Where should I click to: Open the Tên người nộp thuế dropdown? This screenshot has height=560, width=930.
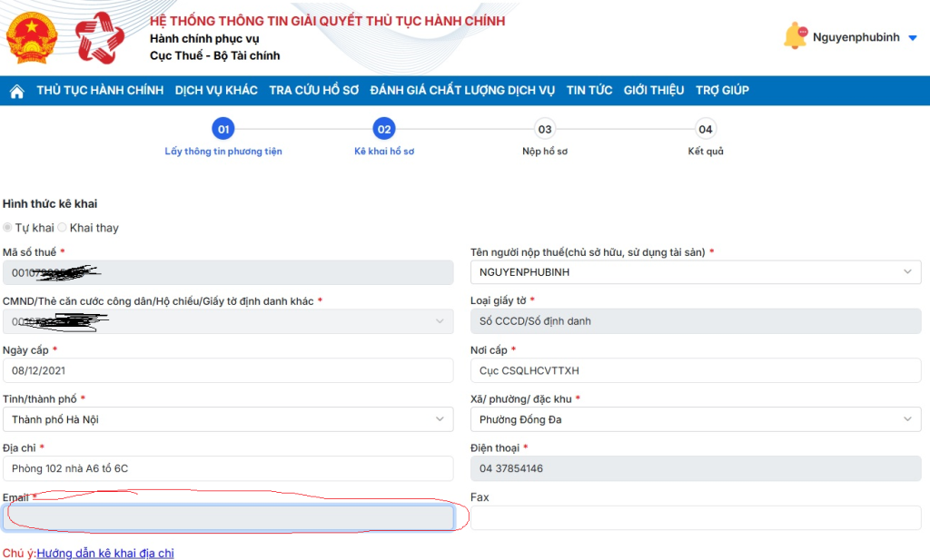(696, 272)
